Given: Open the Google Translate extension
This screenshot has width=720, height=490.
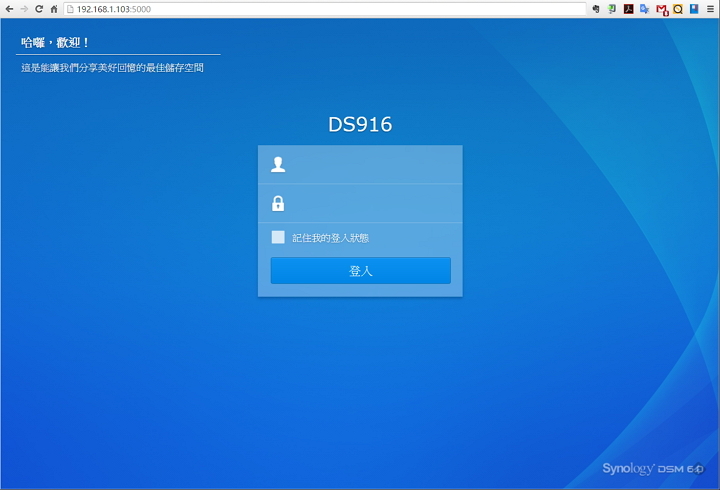Looking at the screenshot, I should (645, 8).
